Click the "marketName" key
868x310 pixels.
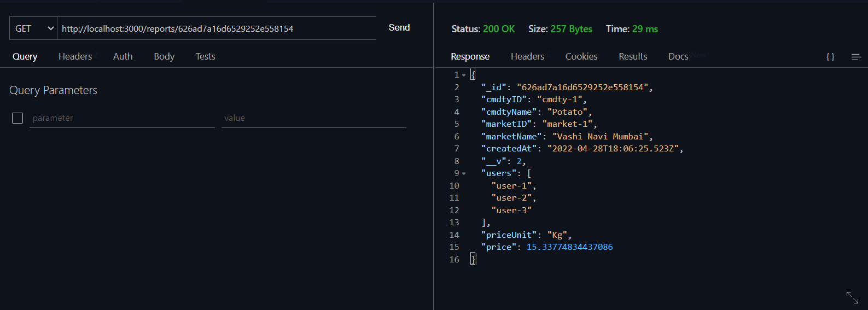click(511, 137)
